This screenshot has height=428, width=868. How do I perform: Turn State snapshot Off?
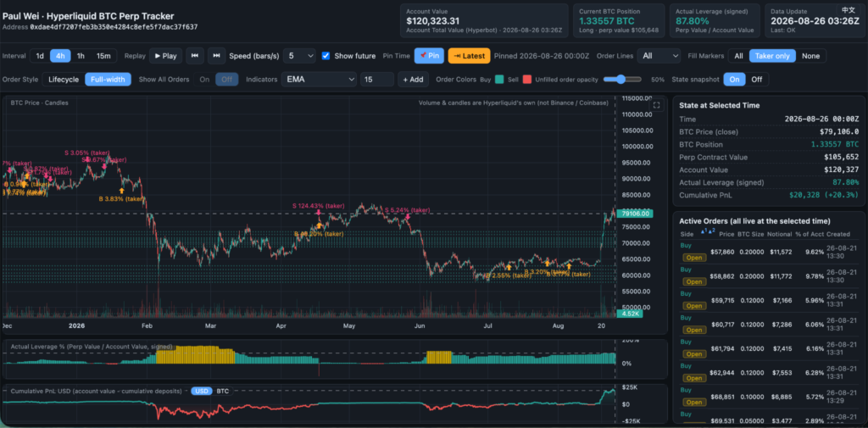pos(757,80)
